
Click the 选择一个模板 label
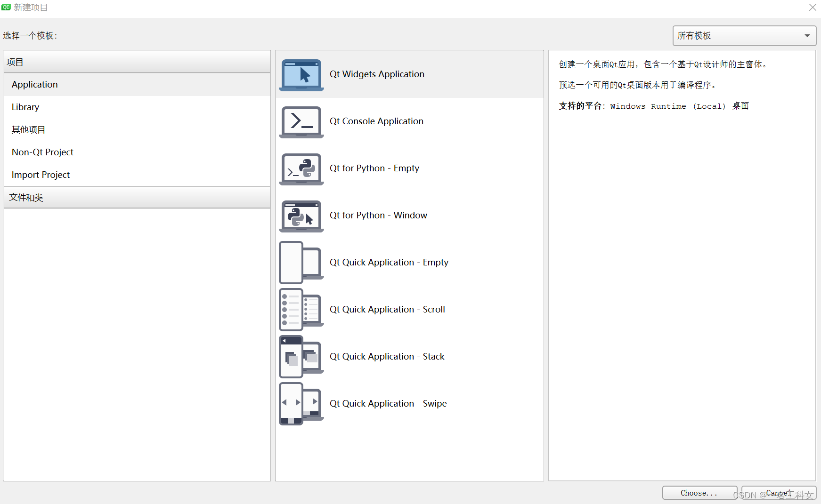click(30, 36)
